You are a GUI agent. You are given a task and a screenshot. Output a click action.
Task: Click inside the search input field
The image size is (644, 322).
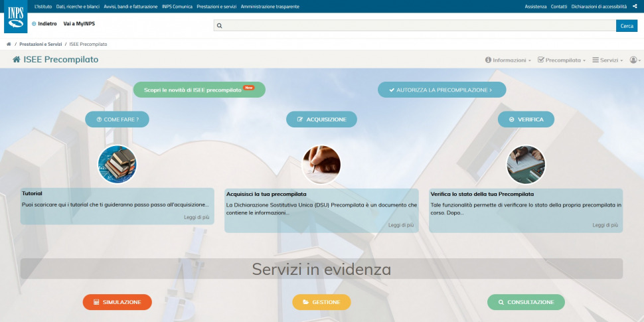415,25
